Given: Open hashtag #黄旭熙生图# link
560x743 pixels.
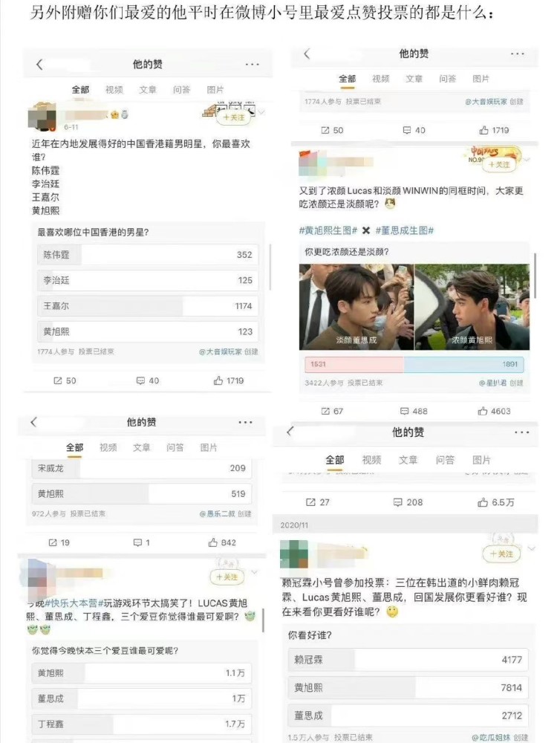Looking at the screenshot, I should click(328, 230).
